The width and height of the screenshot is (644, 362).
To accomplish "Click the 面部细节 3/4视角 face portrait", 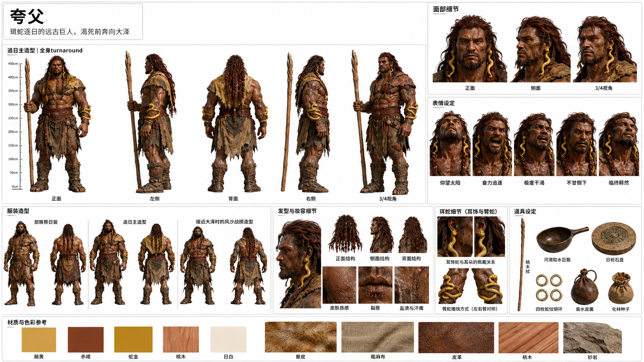I will click(x=605, y=49).
